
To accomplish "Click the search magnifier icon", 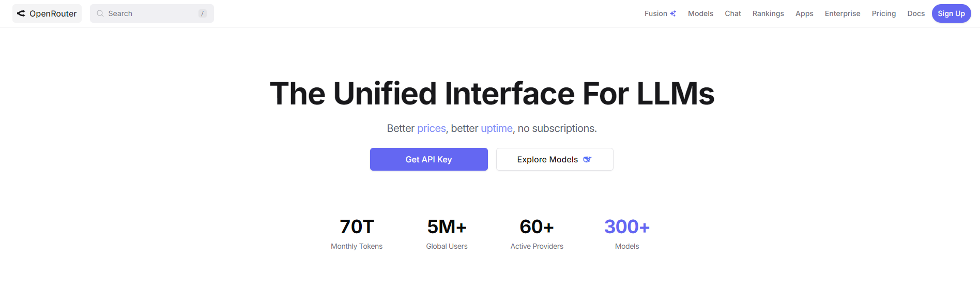I will coord(100,13).
